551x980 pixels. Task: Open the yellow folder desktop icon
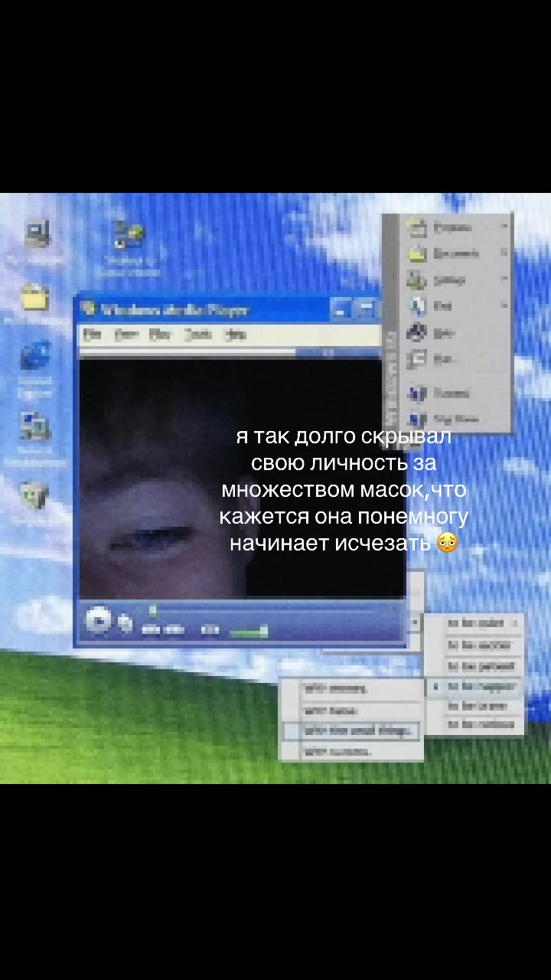point(34,297)
